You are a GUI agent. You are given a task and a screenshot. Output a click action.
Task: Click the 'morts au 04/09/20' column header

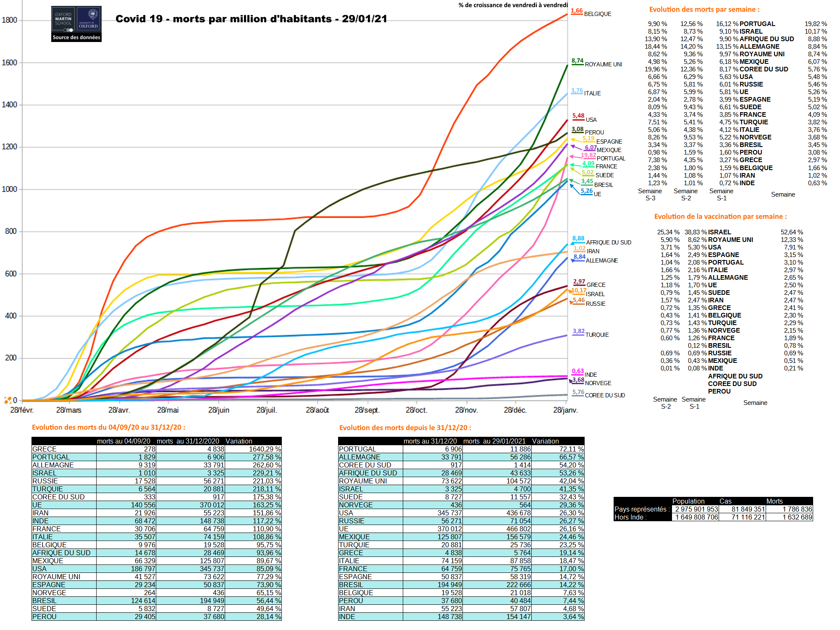pyautogui.click(x=123, y=441)
